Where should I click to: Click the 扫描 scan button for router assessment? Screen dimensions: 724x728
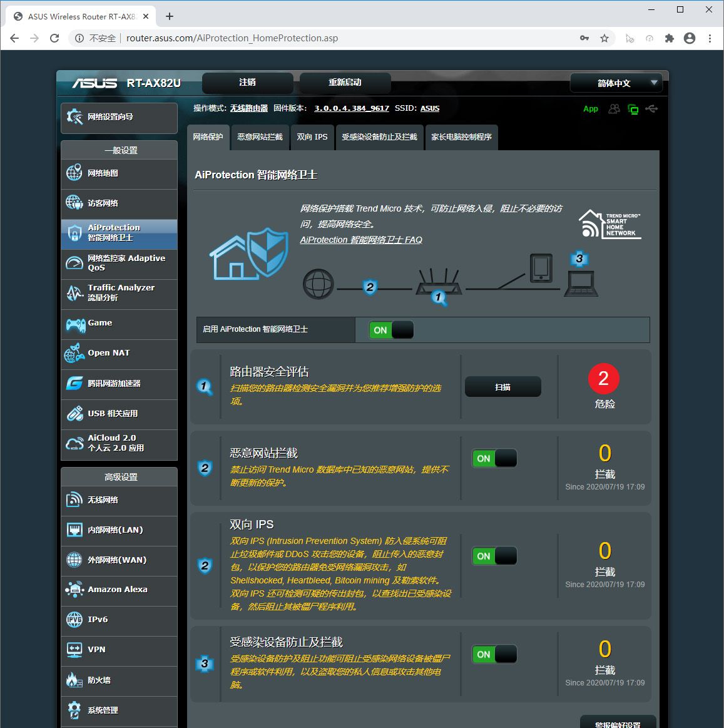click(502, 387)
